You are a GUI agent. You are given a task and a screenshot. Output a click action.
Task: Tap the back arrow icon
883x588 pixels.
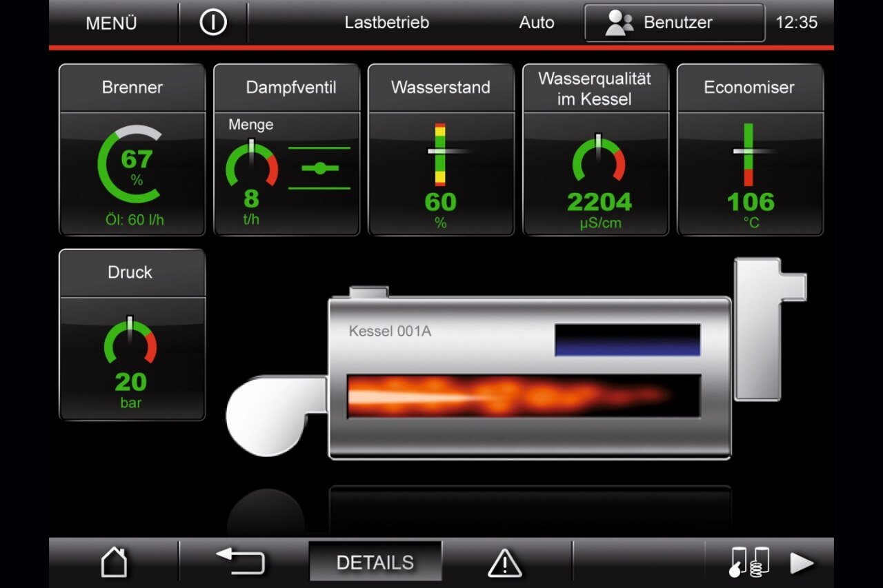pos(240,562)
